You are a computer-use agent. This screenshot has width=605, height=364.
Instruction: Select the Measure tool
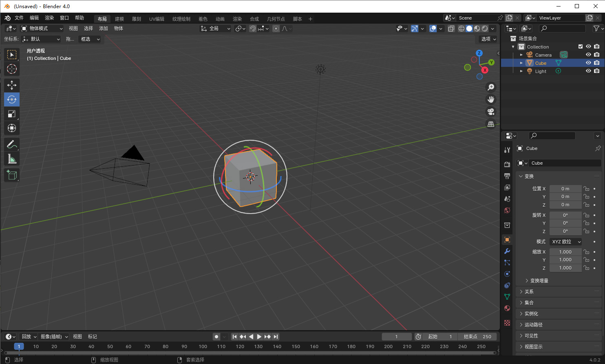[12, 159]
